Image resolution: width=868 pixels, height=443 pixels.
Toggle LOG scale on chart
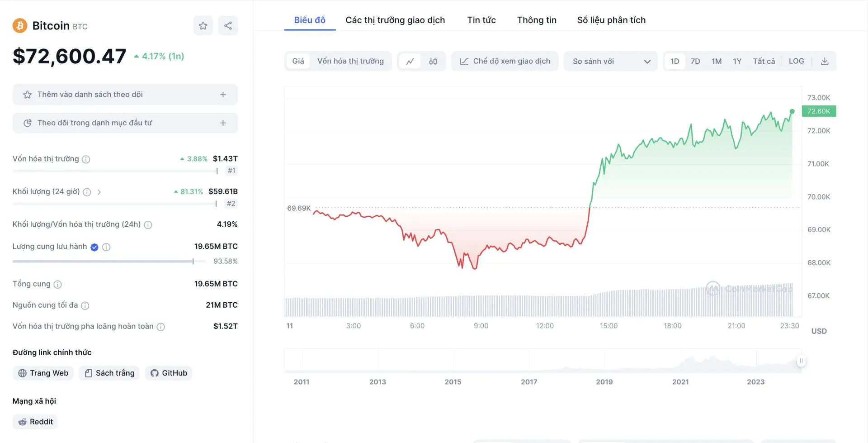click(x=796, y=61)
